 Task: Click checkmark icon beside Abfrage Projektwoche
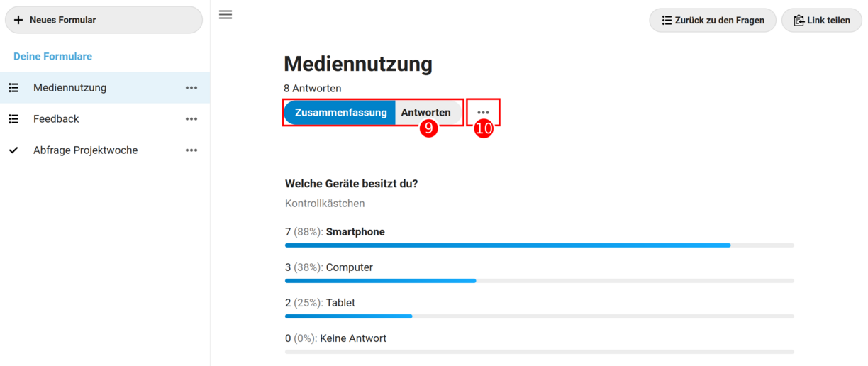(13, 150)
